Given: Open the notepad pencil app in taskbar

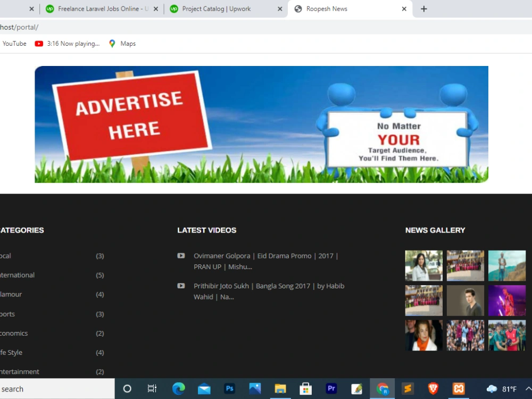Looking at the screenshot, I should 356,389.
